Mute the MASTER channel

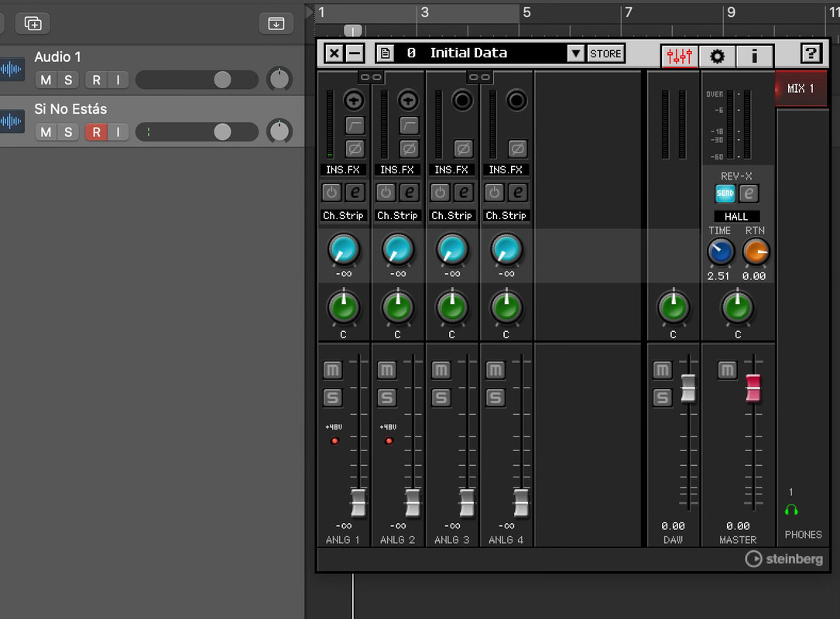[x=727, y=370]
